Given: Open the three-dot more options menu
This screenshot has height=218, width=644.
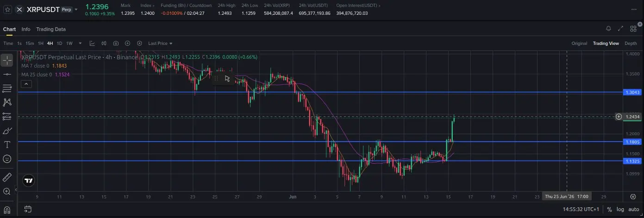Looking at the screenshot, I should pos(634,9).
